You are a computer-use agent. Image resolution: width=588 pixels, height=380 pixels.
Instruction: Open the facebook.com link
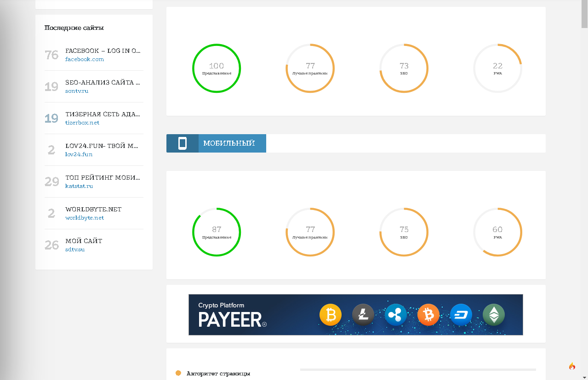coord(85,59)
